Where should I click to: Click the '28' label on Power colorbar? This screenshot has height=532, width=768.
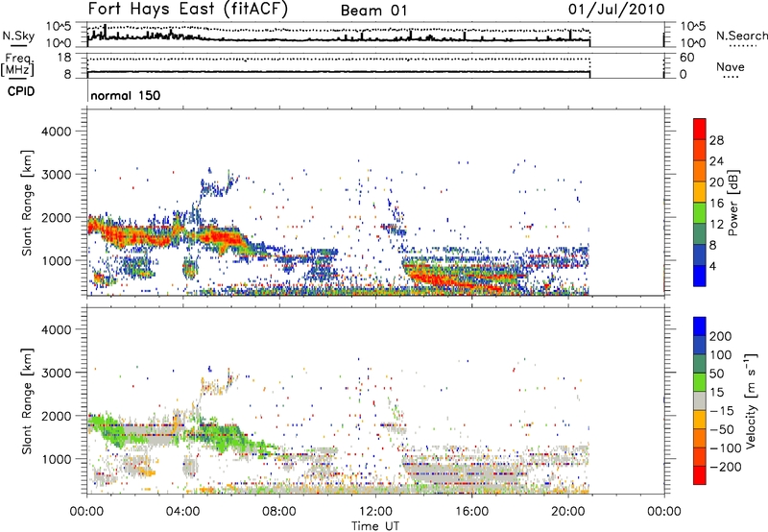716,140
